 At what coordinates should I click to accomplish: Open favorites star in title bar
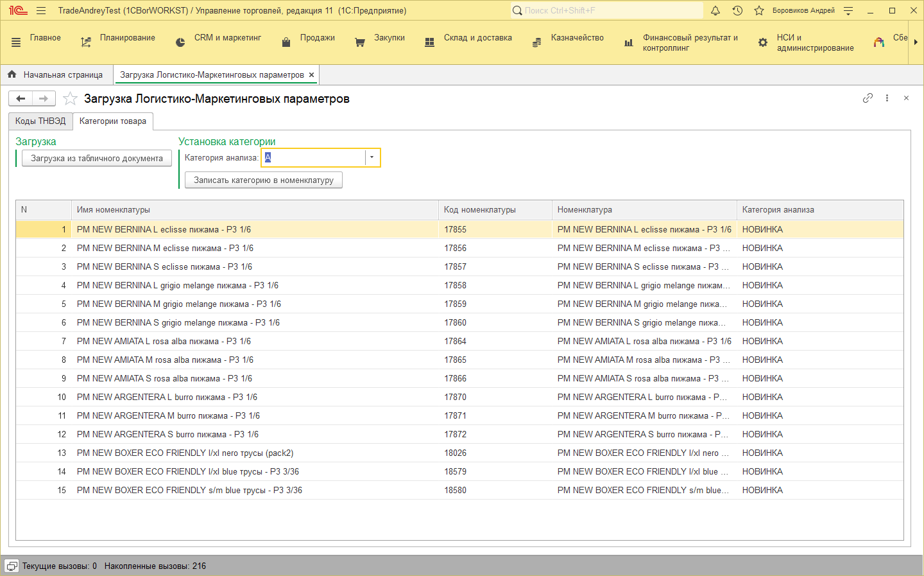(x=759, y=10)
